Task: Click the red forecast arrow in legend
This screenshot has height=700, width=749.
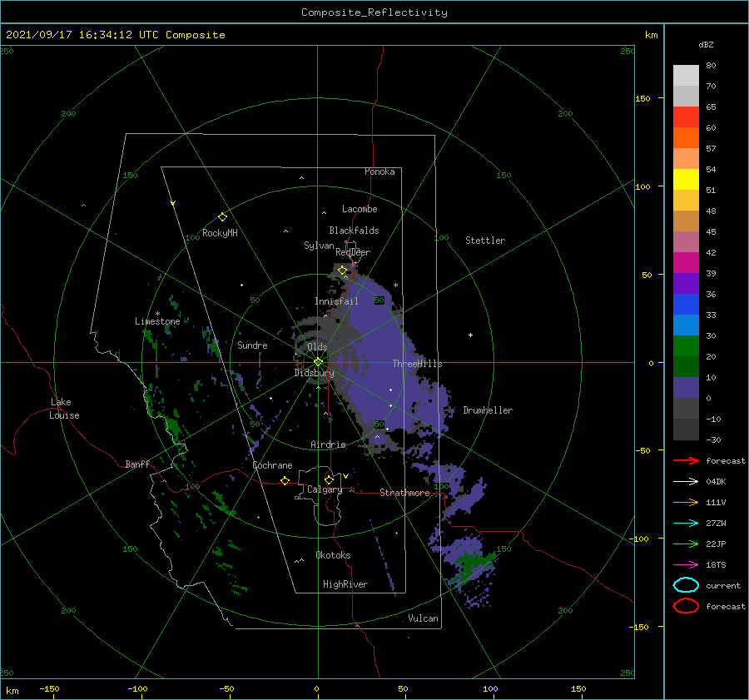Action: [x=686, y=460]
